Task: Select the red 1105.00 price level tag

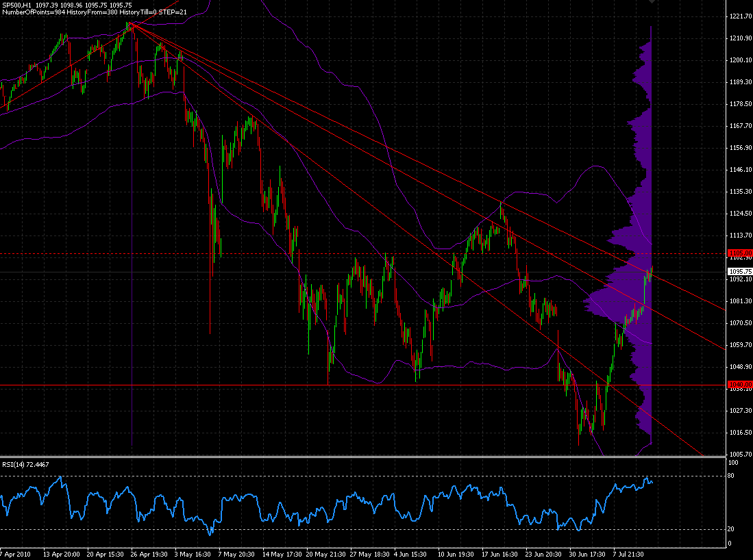Action: coord(739,253)
